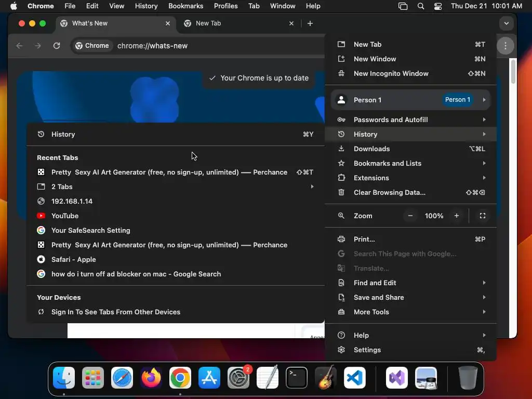Close the What's New tab
This screenshot has width=532, height=399.
(168, 23)
